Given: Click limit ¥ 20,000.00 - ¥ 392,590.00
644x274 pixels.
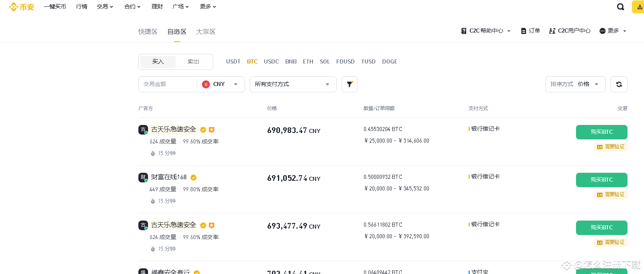Looking at the screenshot, I should pyautogui.click(x=397, y=237).
